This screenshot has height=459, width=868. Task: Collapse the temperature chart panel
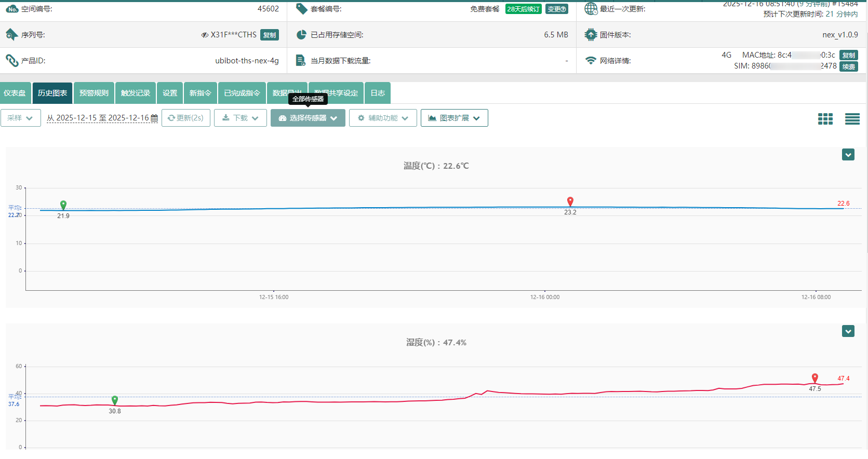click(x=848, y=155)
